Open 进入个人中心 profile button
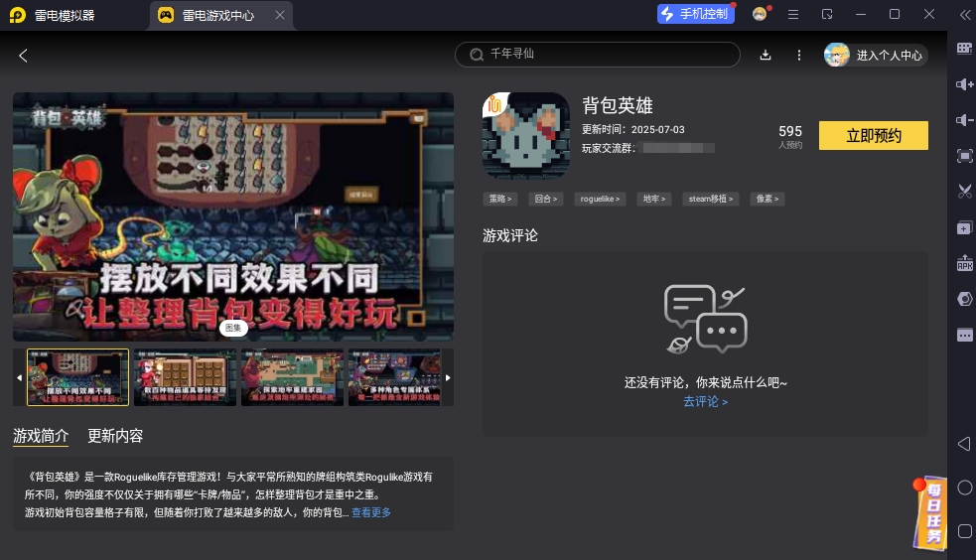Screen dimensions: 976x560 [x=875, y=56]
